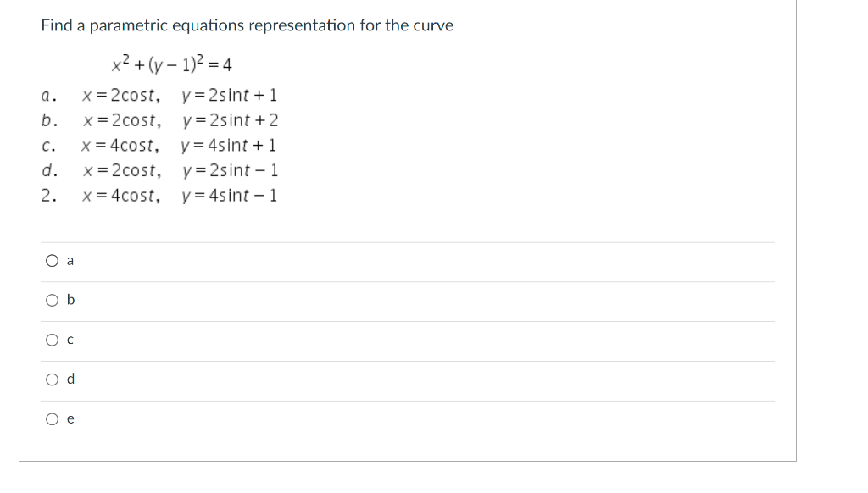Select the radio button for option c

[50, 340]
